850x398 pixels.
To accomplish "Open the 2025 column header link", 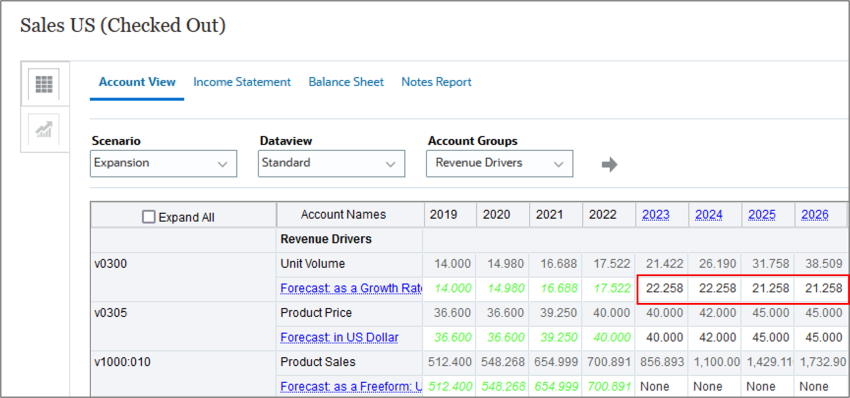I will click(762, 215).
